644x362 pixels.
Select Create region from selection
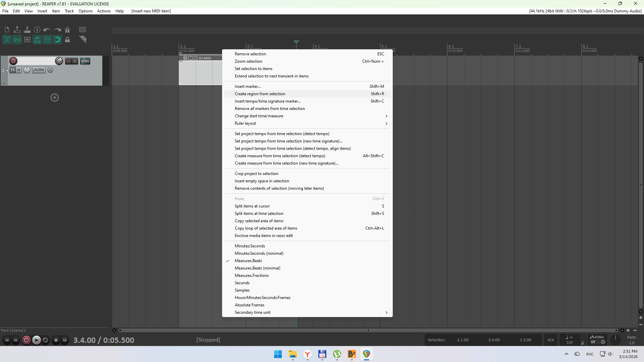pyautogui.click(x=260, y=94)
